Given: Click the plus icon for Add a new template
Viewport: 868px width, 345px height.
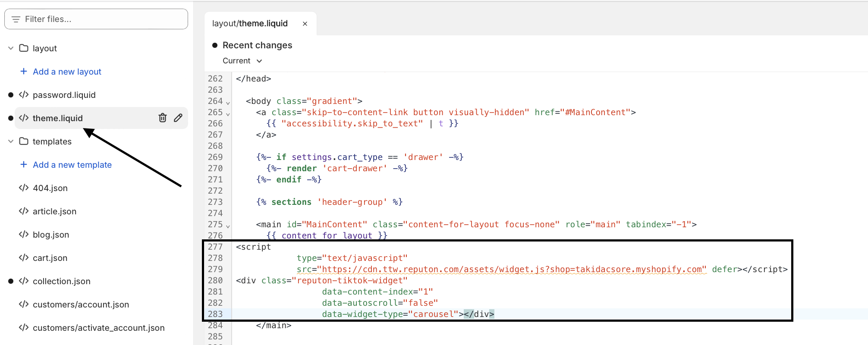Looking at the screenshot, I should coord(24,164).
